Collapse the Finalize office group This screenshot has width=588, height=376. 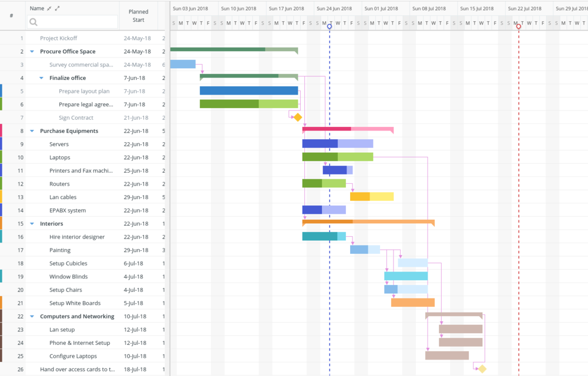tap(41, 78)
